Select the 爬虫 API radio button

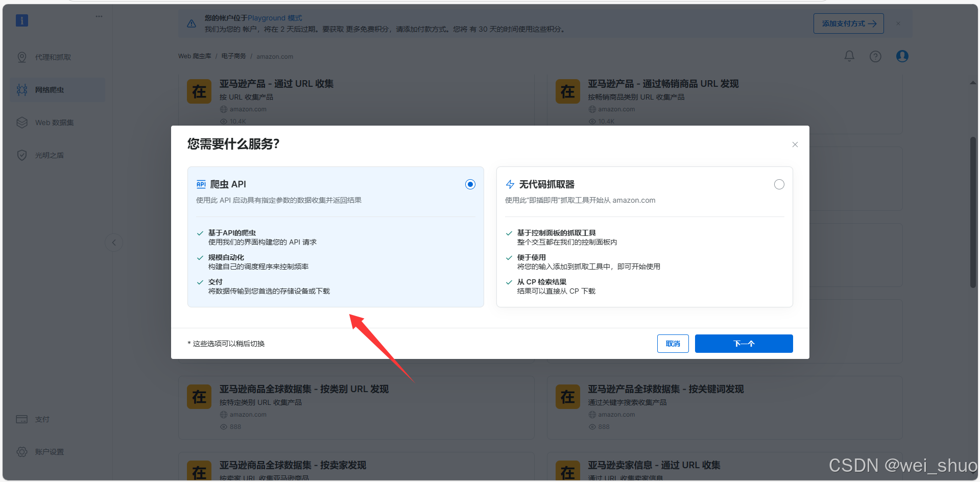470,184
